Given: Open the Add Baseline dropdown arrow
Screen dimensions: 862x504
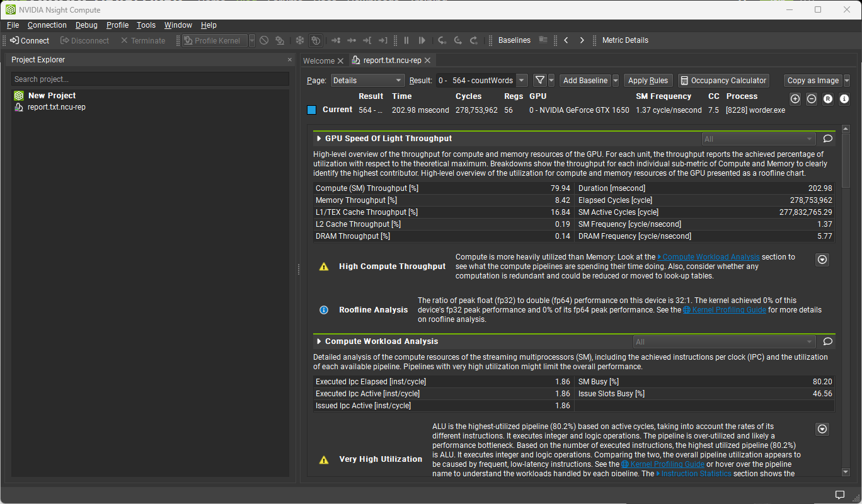Looking at the screenshot, I should pos(616,81).
